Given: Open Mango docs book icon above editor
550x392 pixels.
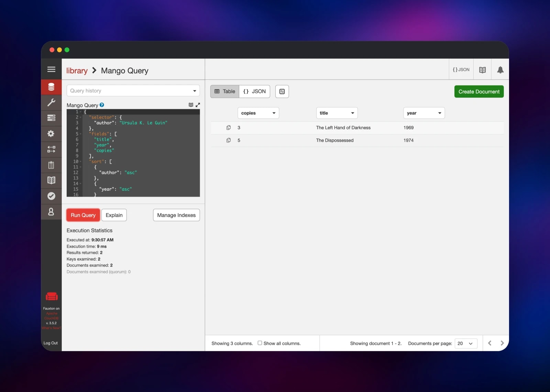Looking at the screenshot, I should point(191,105).
